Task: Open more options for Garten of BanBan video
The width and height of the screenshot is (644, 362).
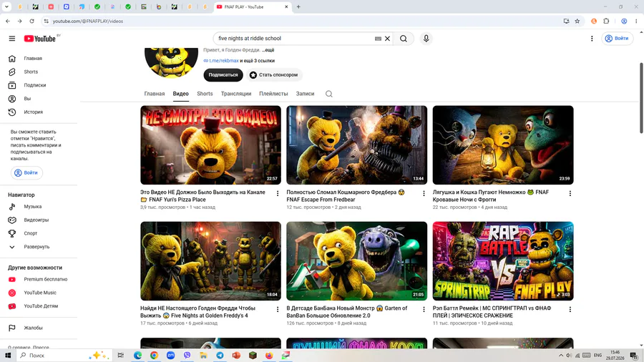Action: pos(424,310)
